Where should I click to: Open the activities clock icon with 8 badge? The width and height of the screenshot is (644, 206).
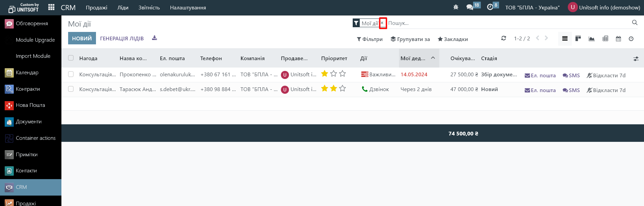coord(490,7)
